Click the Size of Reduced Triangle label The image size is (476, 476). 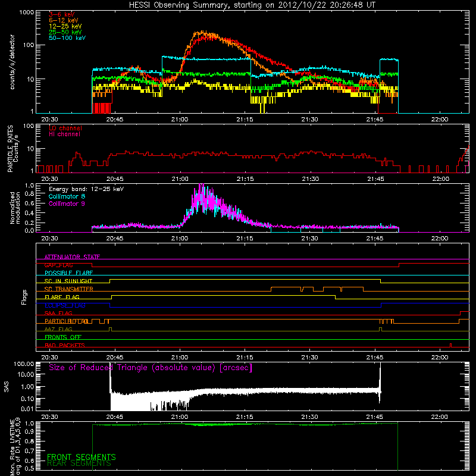click(151, 368)
